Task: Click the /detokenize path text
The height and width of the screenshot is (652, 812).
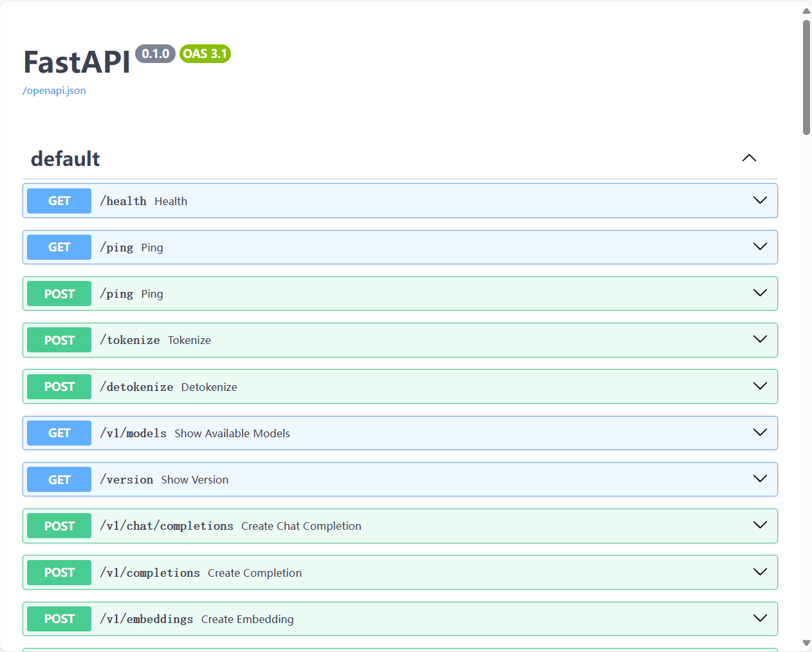Action: [136, 387]
